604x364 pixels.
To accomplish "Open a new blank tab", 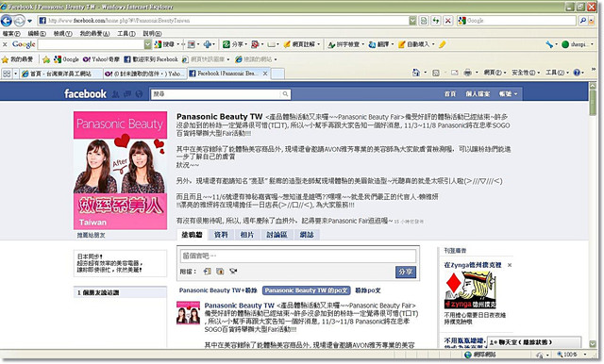I will click(x=277, y=74).
